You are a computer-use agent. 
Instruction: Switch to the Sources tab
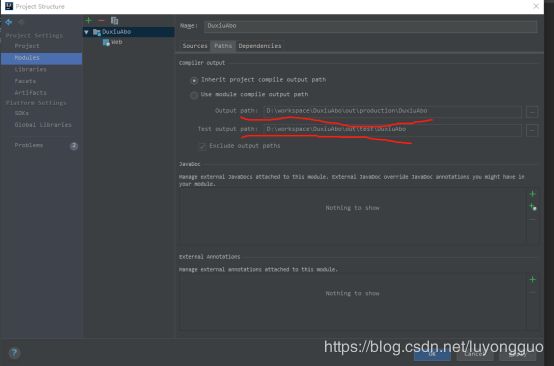coord(195,46)
